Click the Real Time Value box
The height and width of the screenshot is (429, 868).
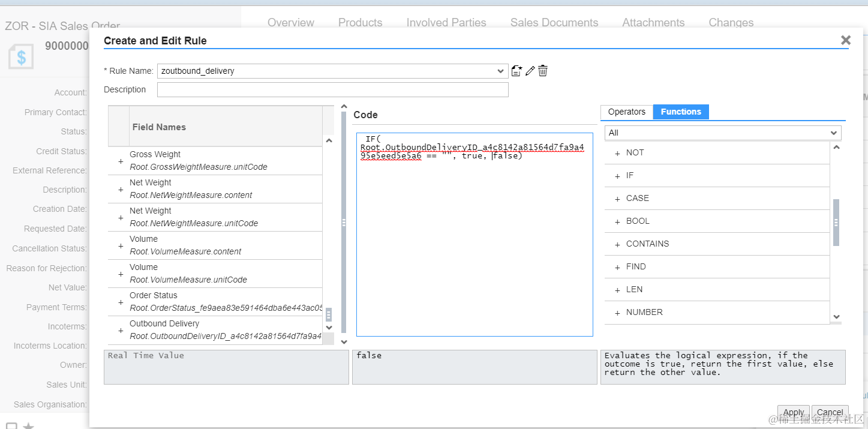click(226, 367)
